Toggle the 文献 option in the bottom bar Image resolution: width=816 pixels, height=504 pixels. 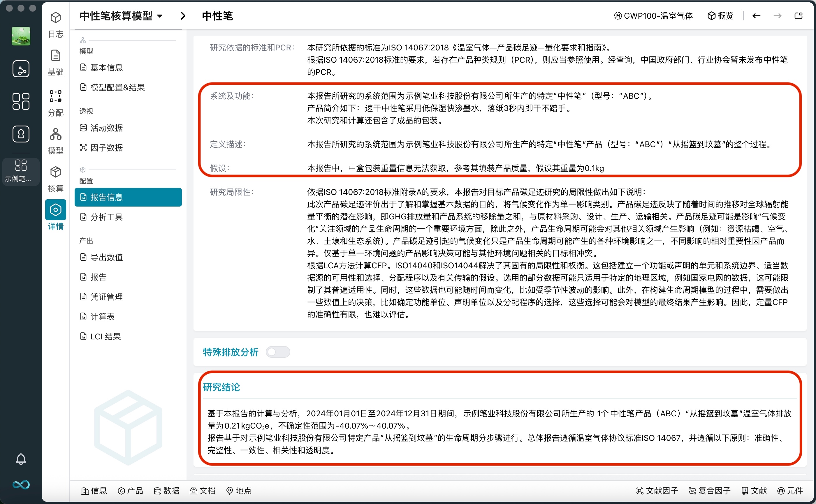pos(755,491)
